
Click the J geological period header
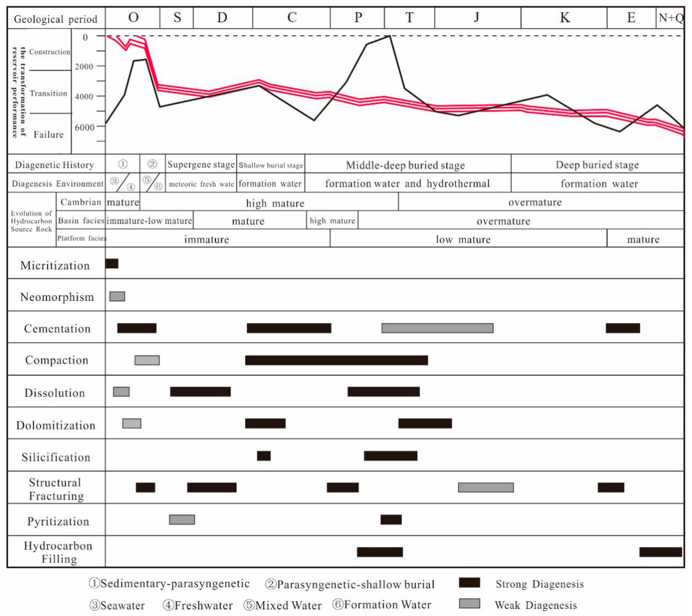point(477,17)
